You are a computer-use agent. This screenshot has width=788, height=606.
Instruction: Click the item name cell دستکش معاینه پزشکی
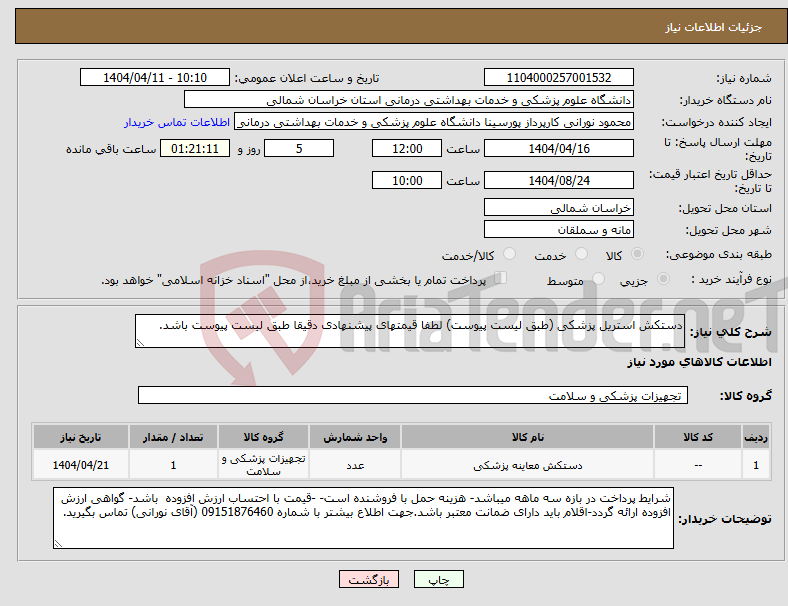click(x=527, y=465)
